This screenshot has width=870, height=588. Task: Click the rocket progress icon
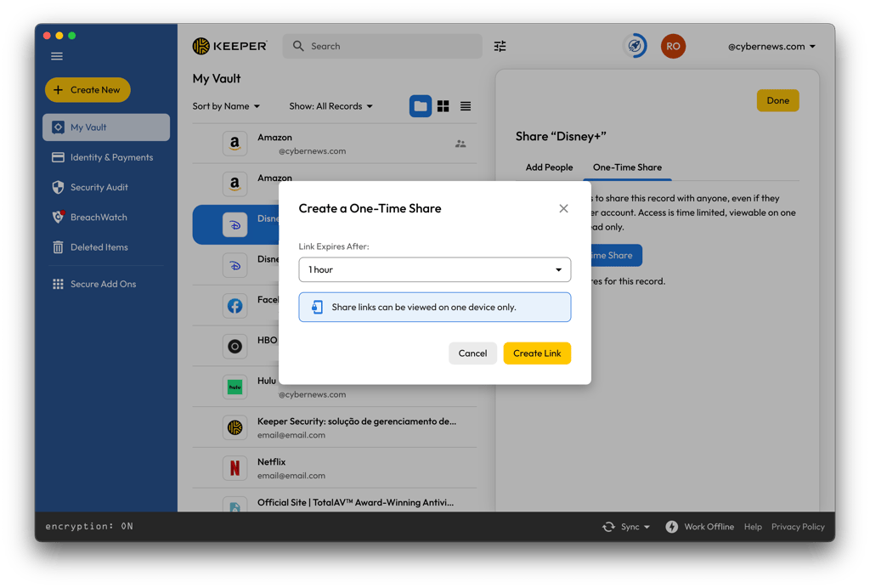635,46
